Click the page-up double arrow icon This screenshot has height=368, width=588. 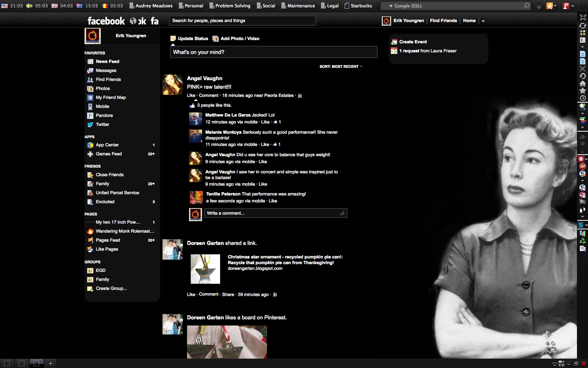(x=583, y=54)
